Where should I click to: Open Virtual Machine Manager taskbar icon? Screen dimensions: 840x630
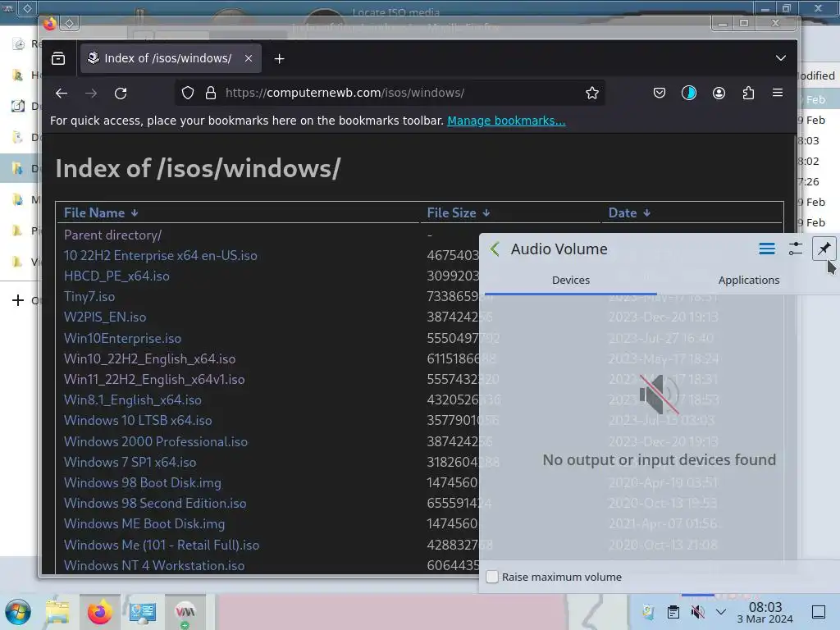185,612
